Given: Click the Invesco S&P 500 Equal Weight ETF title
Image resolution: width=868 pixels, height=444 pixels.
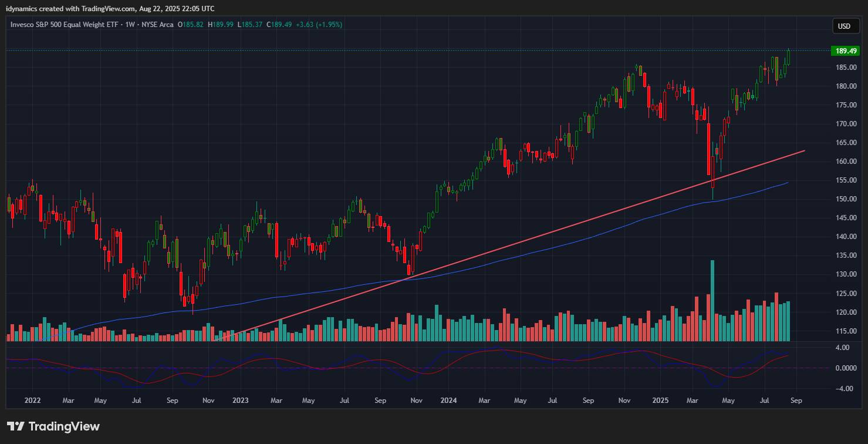Looking at the screenshot, I should [65, 25].
